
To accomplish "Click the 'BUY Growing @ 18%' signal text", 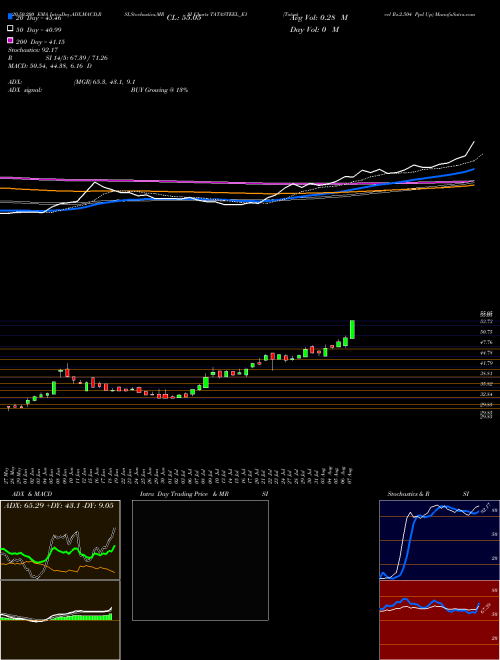I will click(159, 90).
